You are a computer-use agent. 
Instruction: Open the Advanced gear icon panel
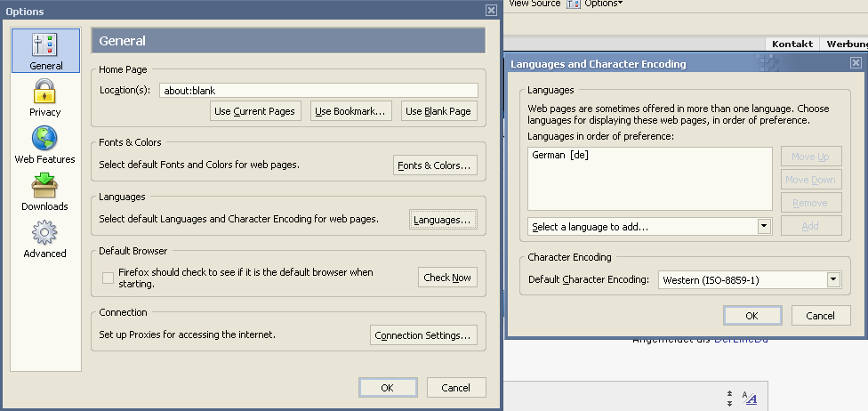(44, 233)
